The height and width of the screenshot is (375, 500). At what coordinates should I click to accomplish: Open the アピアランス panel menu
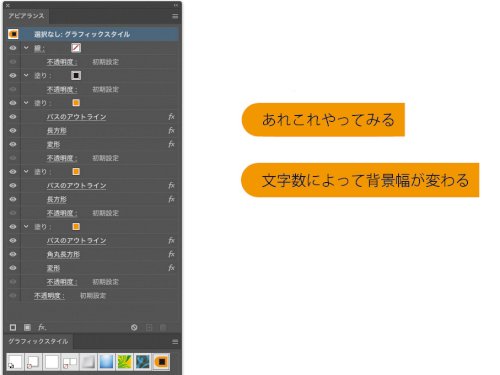click(175, 16)
